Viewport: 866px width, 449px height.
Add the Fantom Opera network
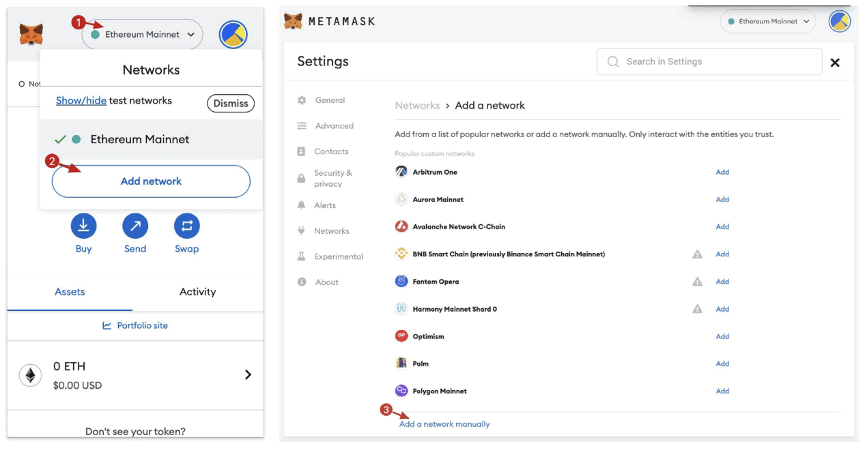(x=722, y=282)
